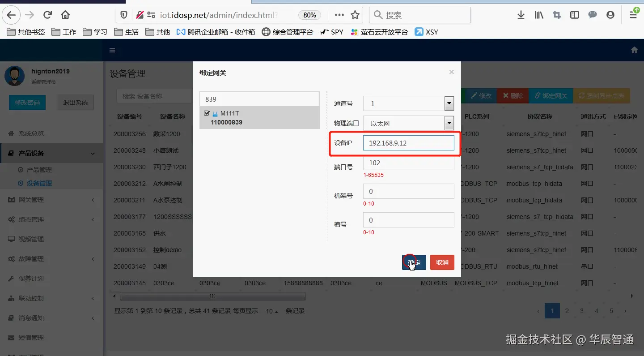Open the 生活 bookmark folder
This screenshot has height=356, width=644.
tap(126, 32)
